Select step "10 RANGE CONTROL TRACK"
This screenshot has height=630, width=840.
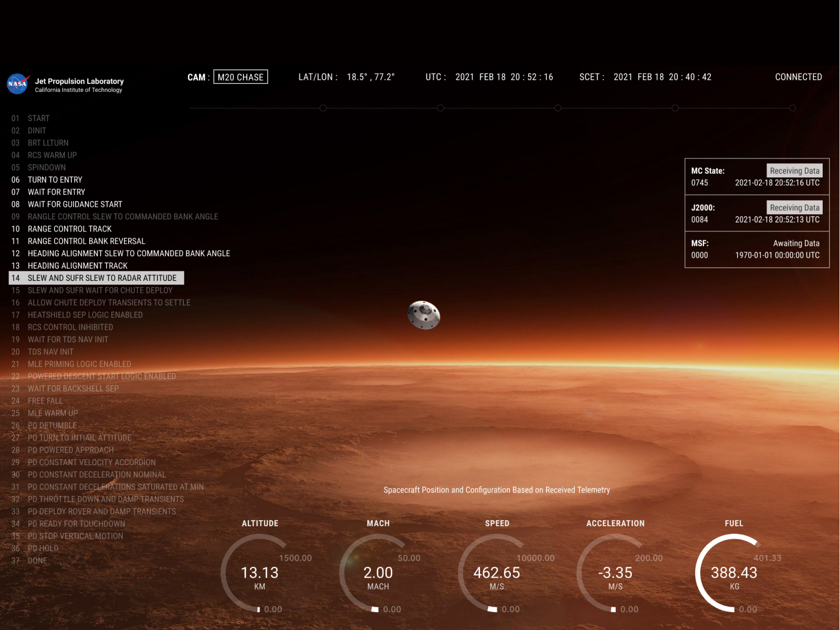pos(61,229)
